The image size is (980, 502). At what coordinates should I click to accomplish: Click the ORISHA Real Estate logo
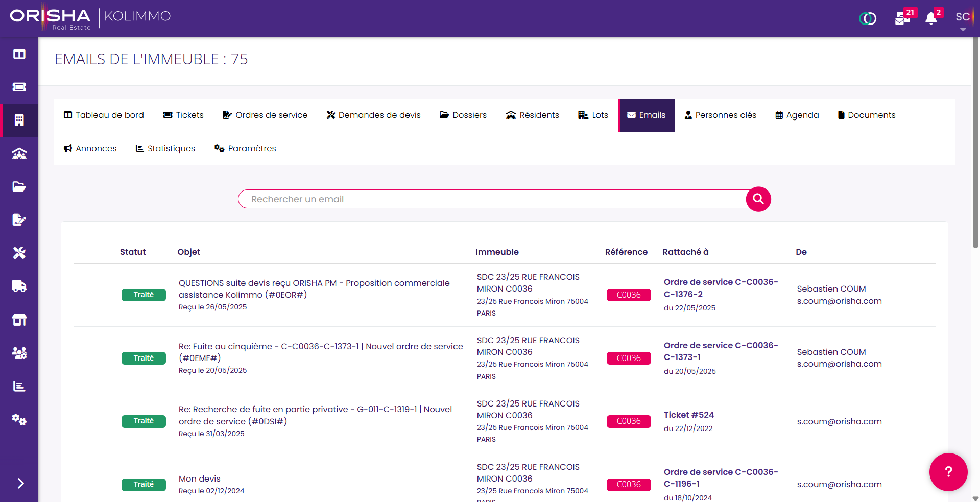51,19
